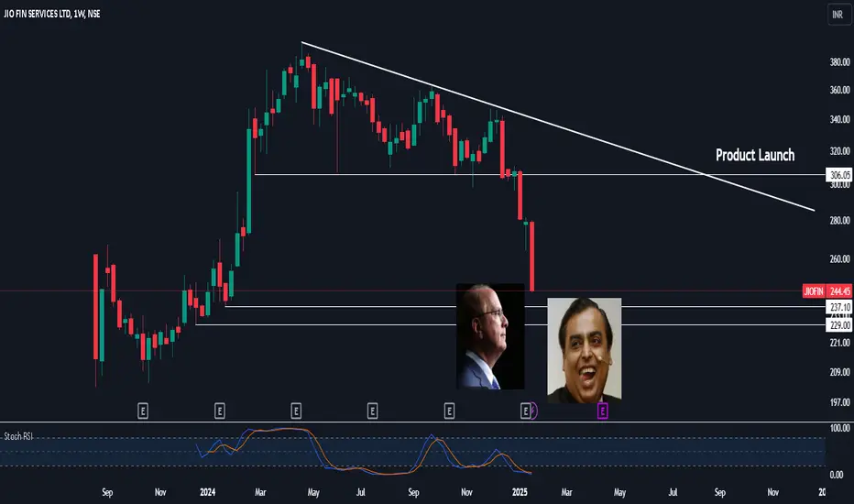Select the 229.00 price level label

coord(839,325)
